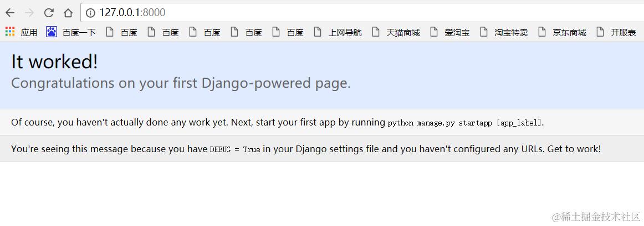Click the 'DEBUG = True' code text

click(x=235, y=149)
